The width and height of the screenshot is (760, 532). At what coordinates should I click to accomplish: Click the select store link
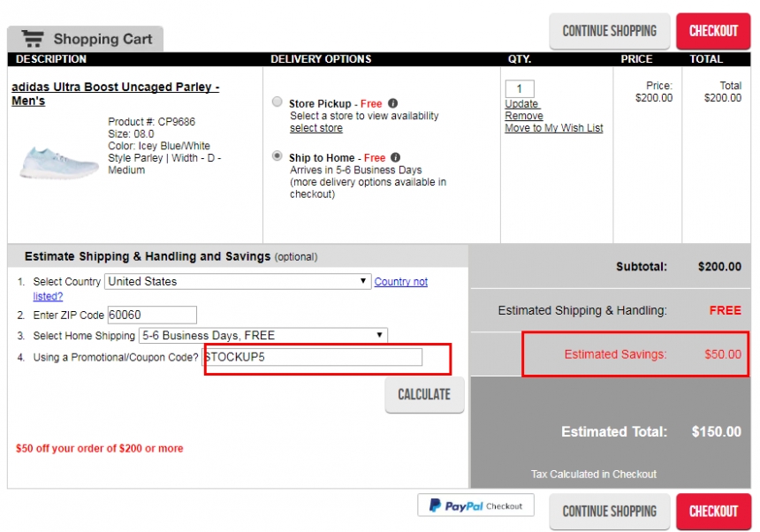tap(316, 128)
